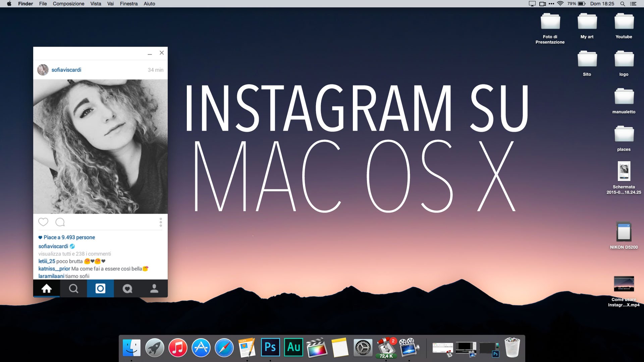The width and height of the screenshot is (644, 362).
Task: Click the battery percentage indicator in menu bar
Action: pyautogui.click(x=572, y=4)
